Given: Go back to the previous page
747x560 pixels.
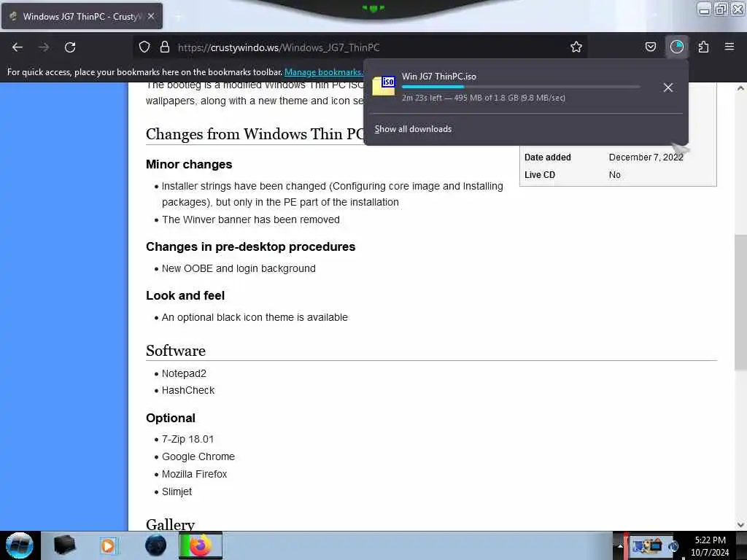Looking at the screenshot, I should pos(18,47).
